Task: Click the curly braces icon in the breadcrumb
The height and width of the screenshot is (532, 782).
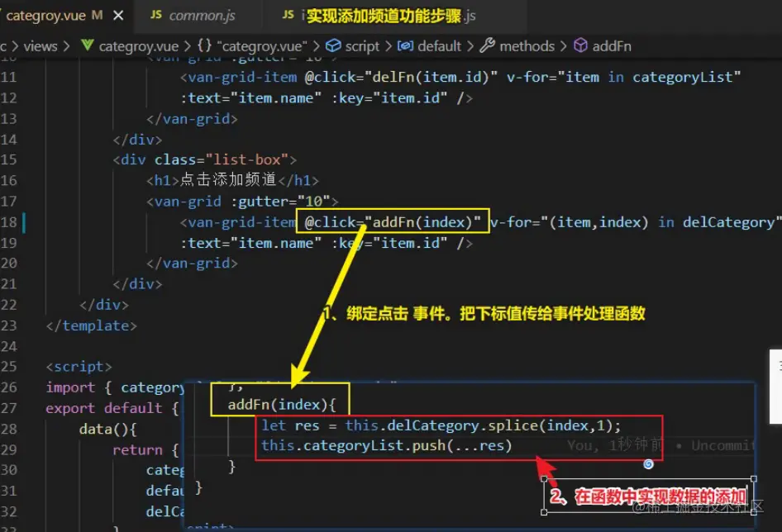Action: coord(204,46)
